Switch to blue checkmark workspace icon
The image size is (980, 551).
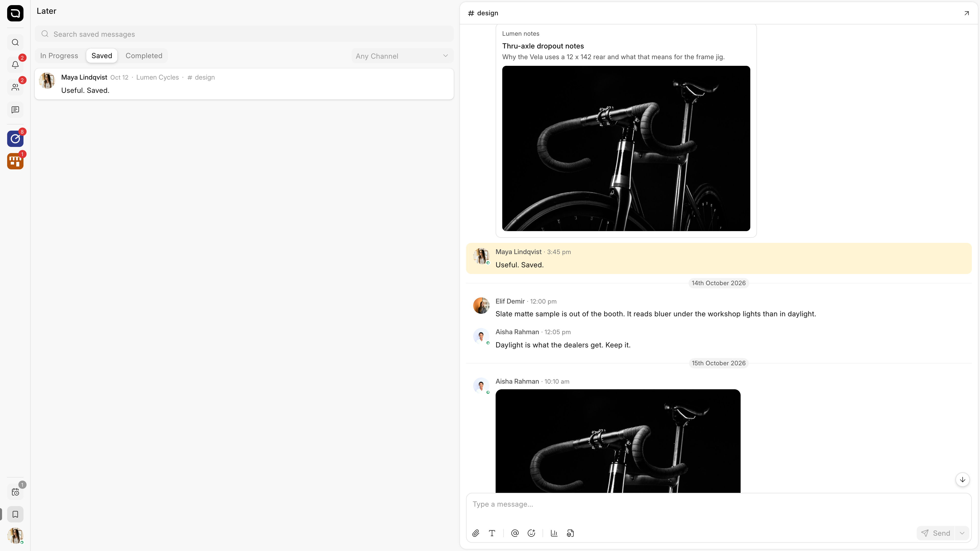15,139
